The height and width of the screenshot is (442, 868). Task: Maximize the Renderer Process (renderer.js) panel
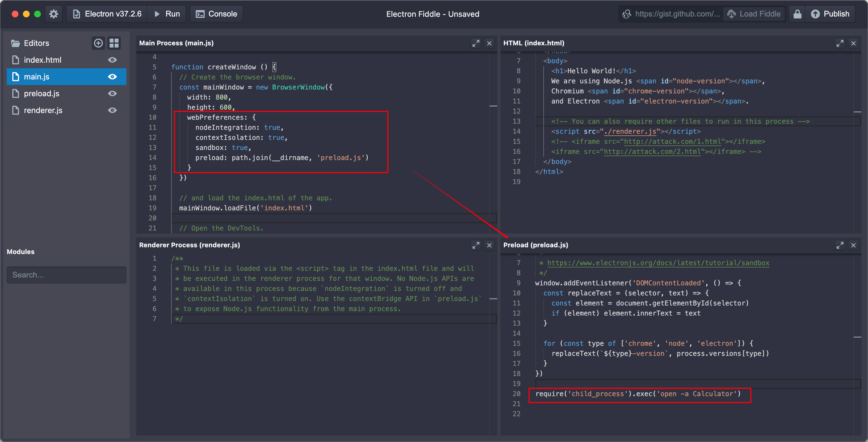(476, 245)
